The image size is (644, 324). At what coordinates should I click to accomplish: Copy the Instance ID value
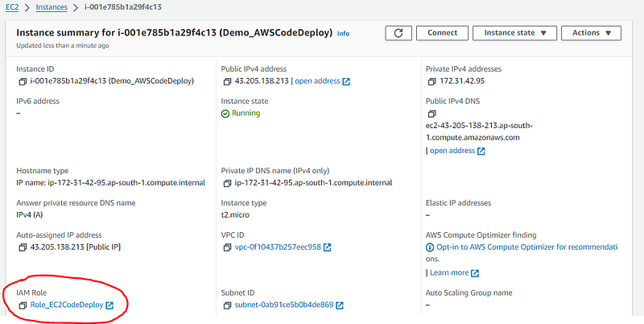point(23,81)
